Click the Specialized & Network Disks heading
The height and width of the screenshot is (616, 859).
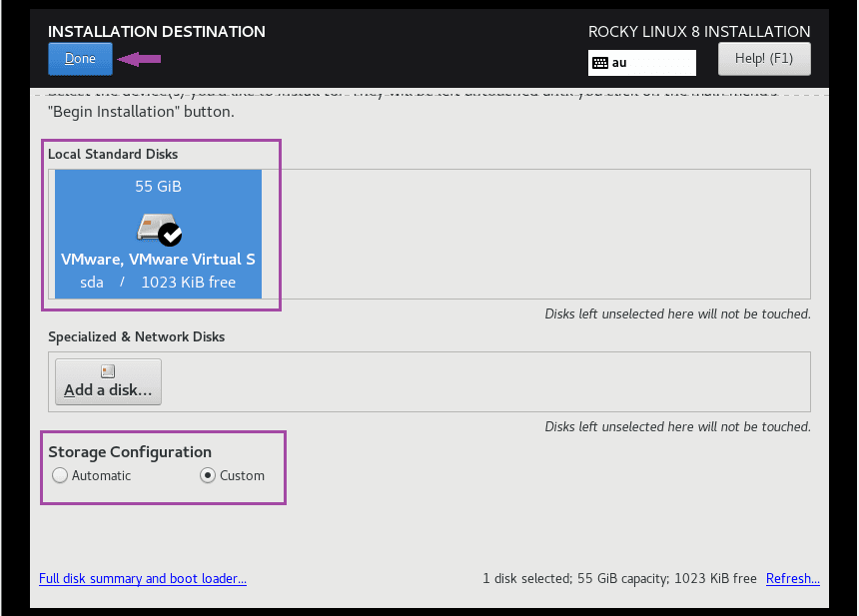point(137,336)
